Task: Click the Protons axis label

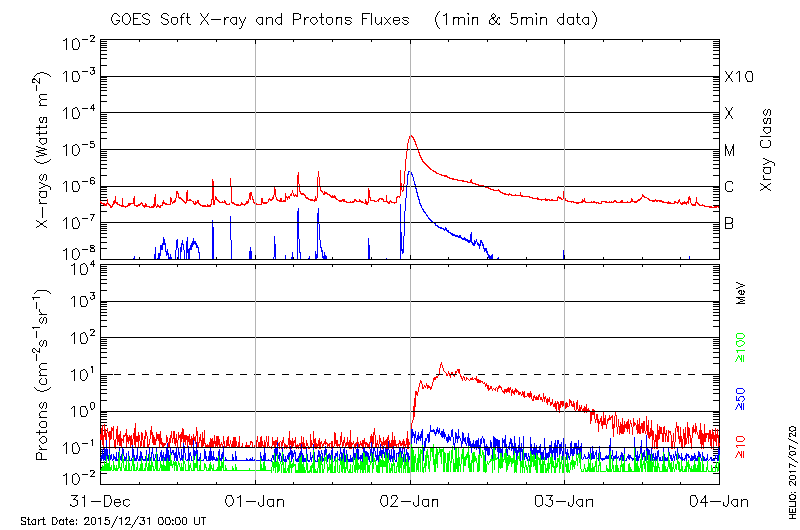Action: 44,375
